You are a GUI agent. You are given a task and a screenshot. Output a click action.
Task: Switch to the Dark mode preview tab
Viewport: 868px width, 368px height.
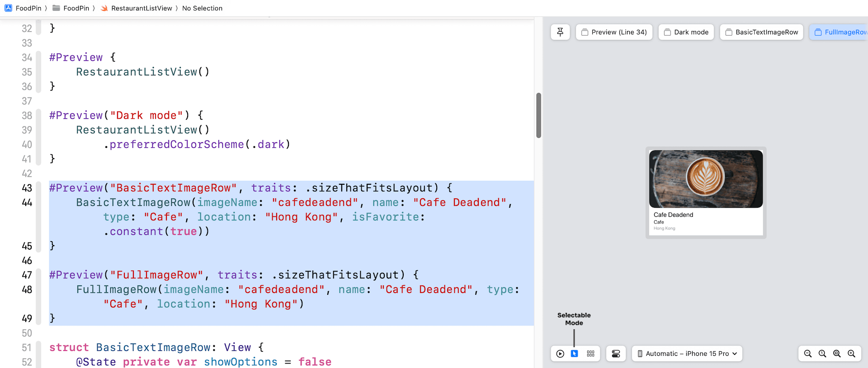click(686, 32)
